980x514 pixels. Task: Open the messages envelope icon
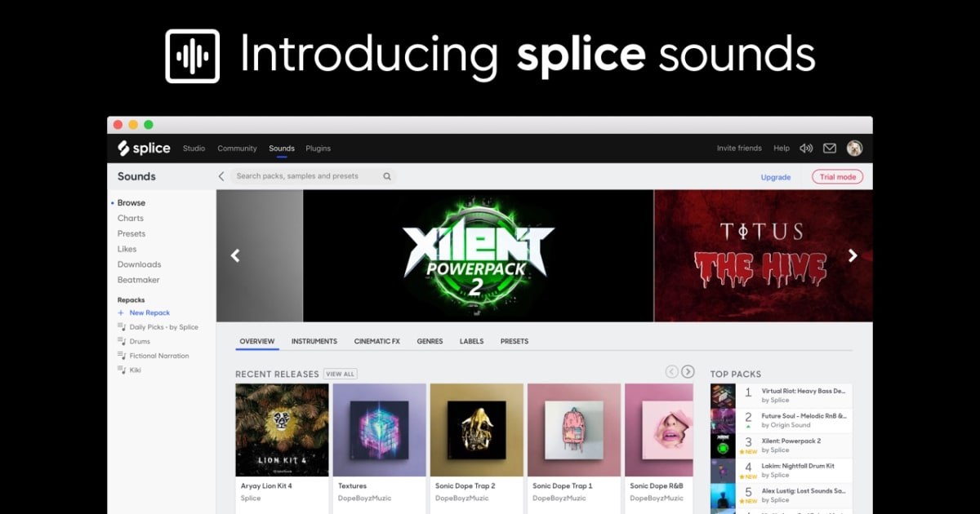(x=830, y=148)
